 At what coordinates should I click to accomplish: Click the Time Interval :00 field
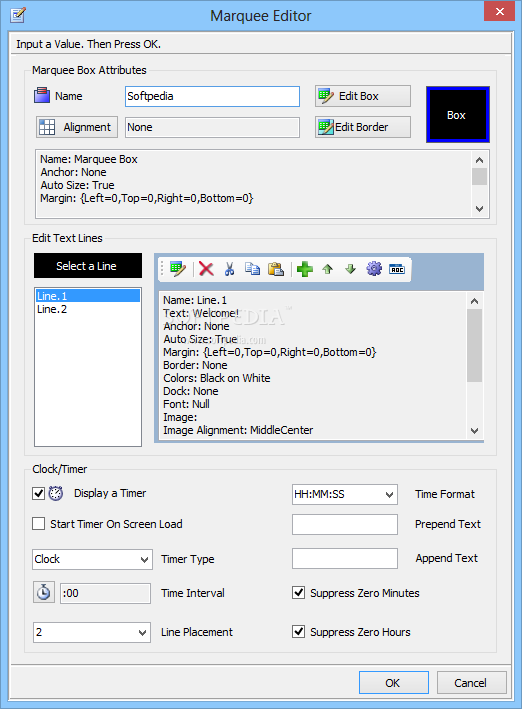105,593
